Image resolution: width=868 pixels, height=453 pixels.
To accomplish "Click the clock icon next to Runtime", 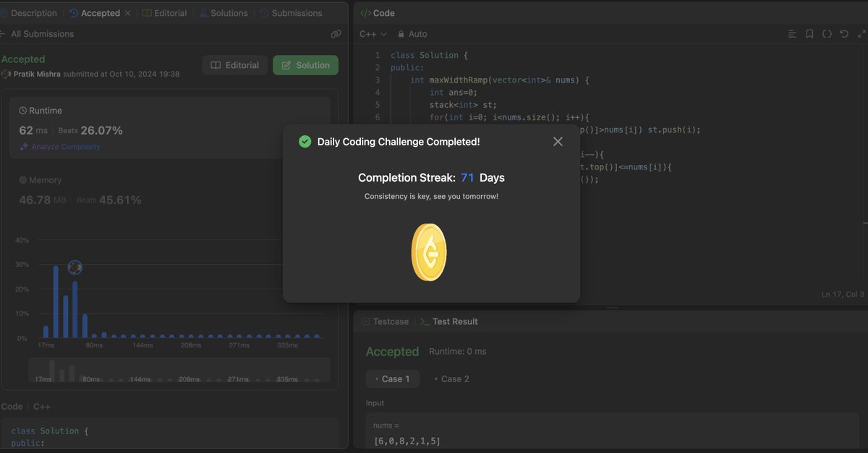I will [23, 111].
